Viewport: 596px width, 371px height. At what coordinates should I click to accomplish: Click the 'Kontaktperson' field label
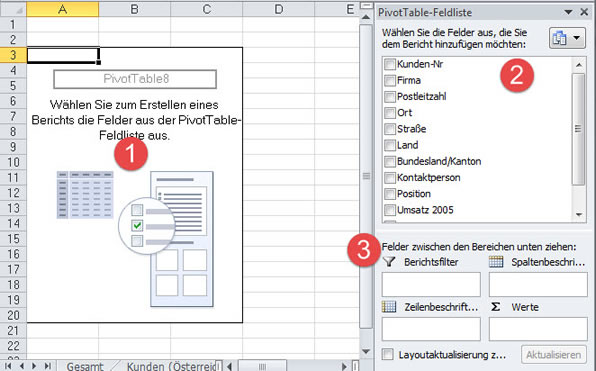pos(429,178)
